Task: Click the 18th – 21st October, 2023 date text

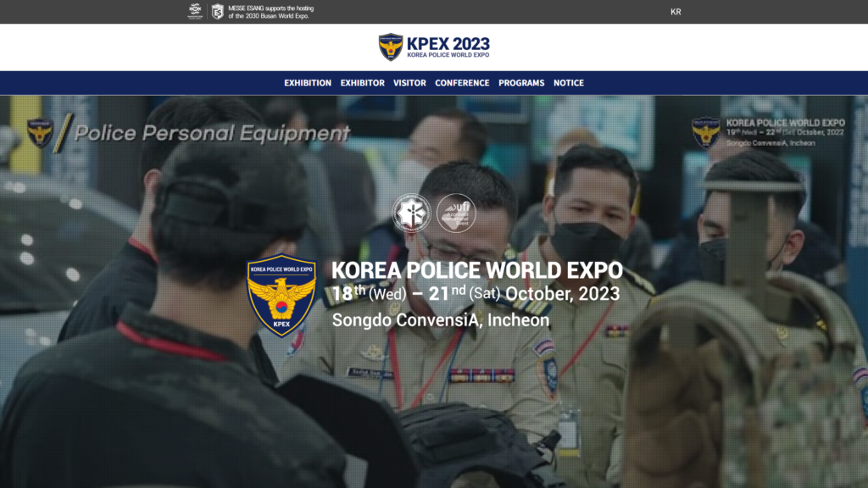Action: pyautogui.click(x=476, y=293)
